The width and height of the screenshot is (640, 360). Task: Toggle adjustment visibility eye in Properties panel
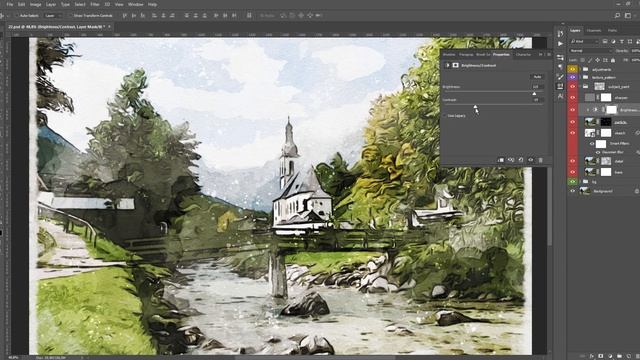pos(531,160)
